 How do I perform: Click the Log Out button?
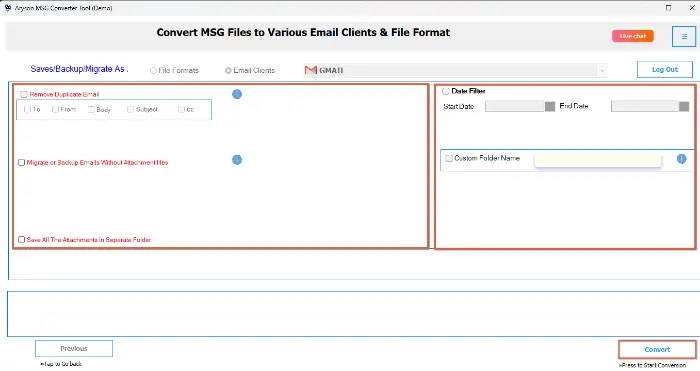[665, 70]
